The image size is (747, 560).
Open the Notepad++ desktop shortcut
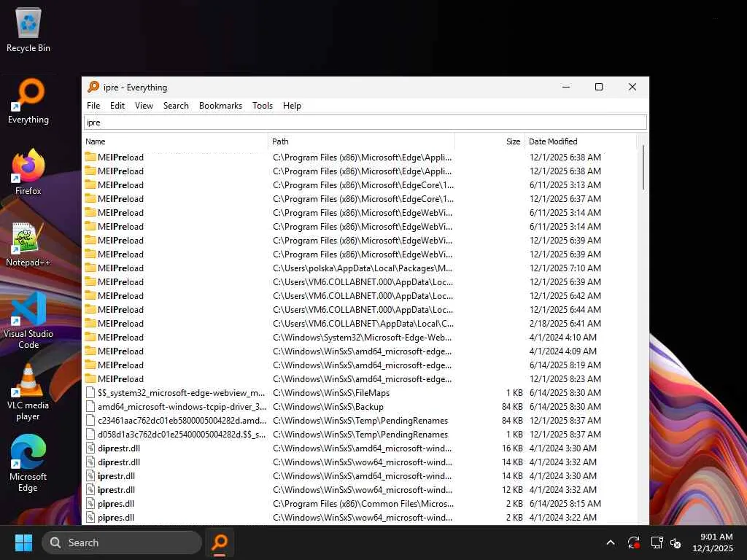[28, 244]
